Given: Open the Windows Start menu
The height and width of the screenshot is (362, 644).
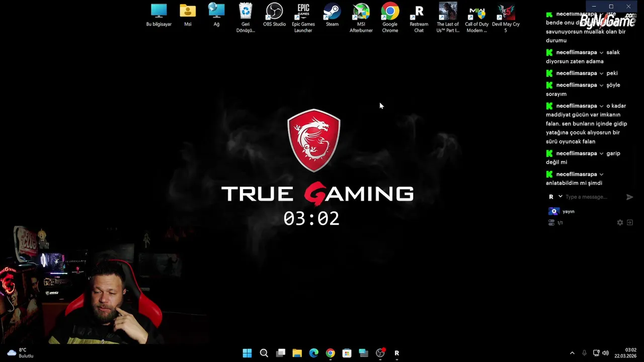Looking at the screenshot, I should [x=247, y=353].
